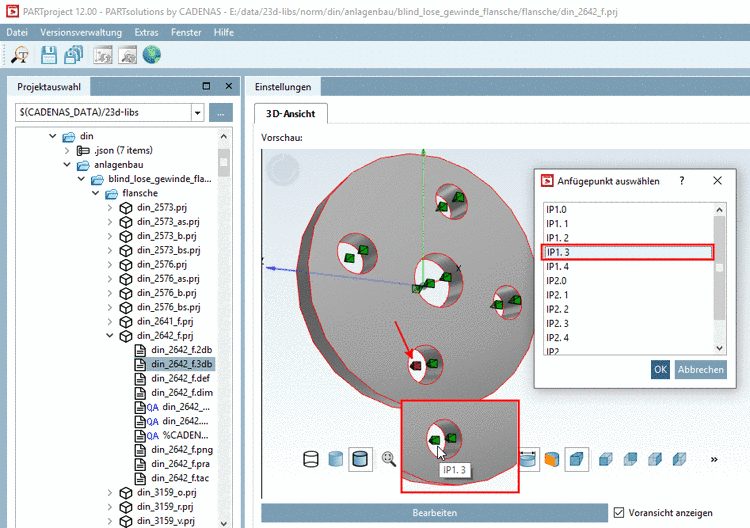Click the cube icon beside din_2573.prj

[x=126, y=208]
